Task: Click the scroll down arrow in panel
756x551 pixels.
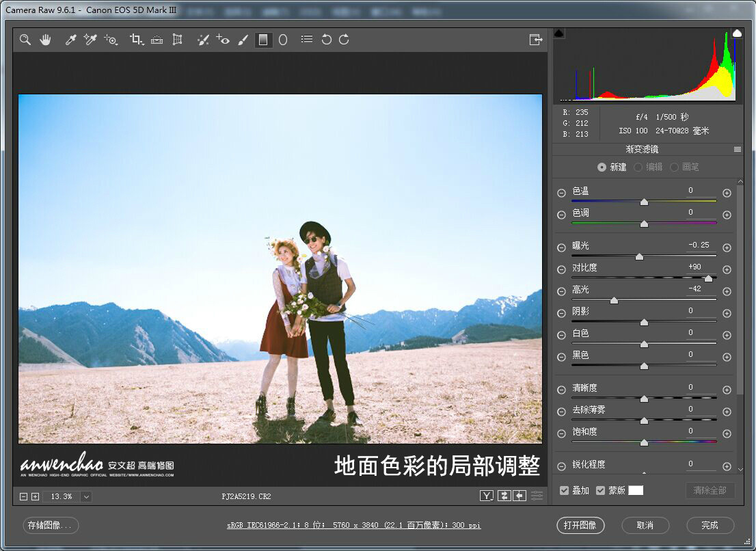Action: pyautogui.click(x=740, y=469)
